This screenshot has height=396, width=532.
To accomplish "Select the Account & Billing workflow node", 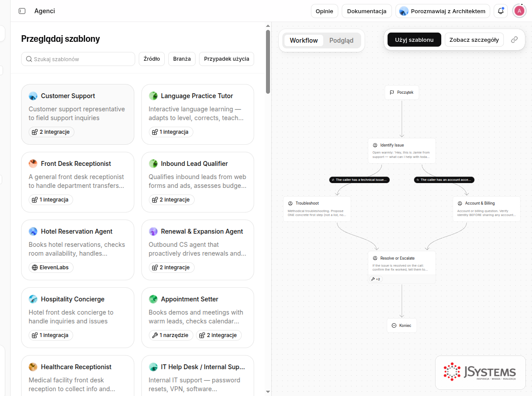I will click(x=487, y=209).
